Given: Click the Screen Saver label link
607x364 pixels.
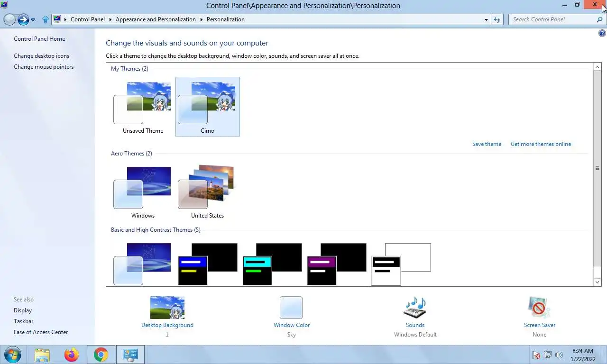Looking at the screenshot, I should 539,325.
